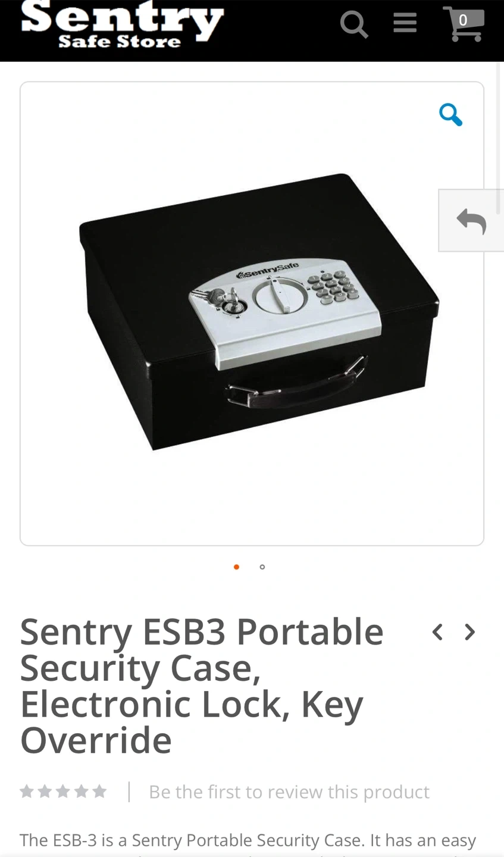Open the hamburger navigation menu
Image resolution: width=504 pixels, height=857 pixels.
(405, 23)
